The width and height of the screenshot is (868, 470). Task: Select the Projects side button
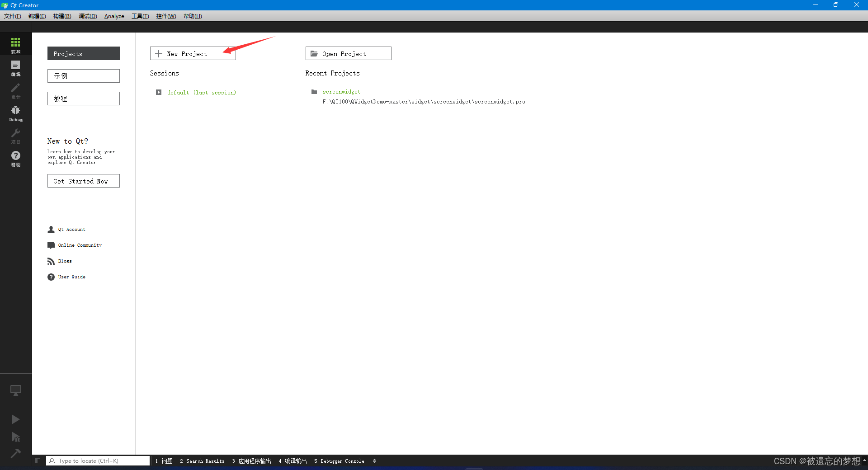(84, 53)
